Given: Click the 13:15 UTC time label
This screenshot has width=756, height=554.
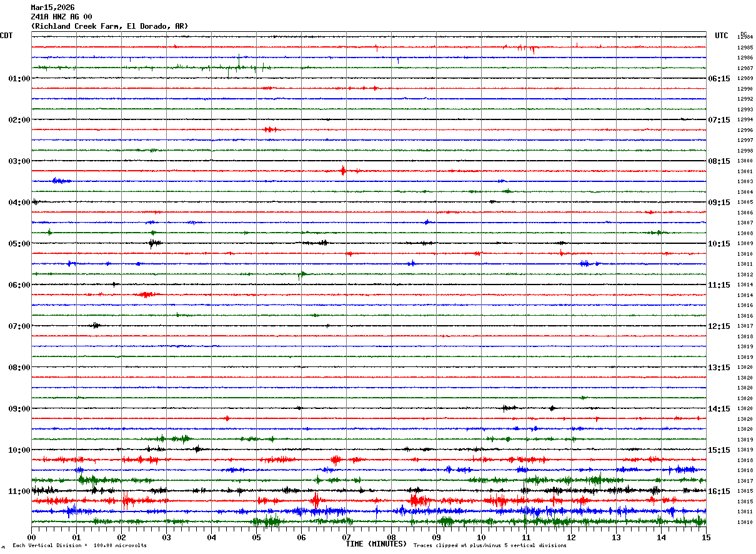Looking at the screenshot, I should pos(719,368).
